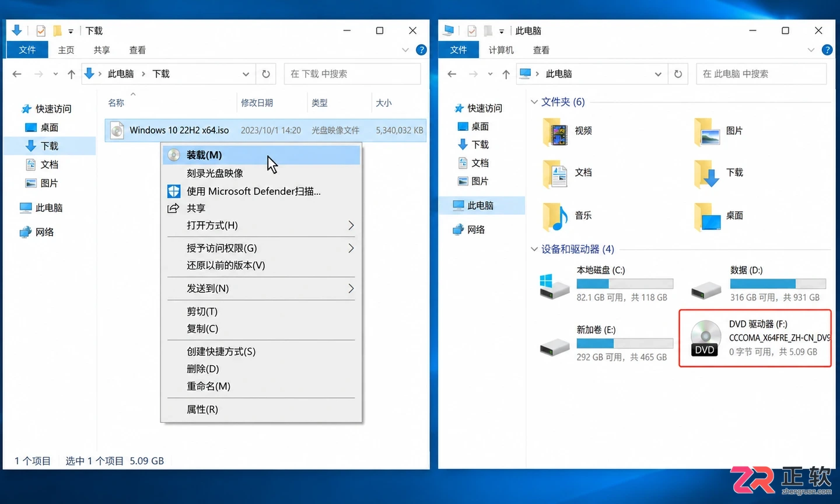The height and width of the screenshot is (504, 840).
Task: Select the 新加卷 (E:) drive
Action: coord(605,343)
